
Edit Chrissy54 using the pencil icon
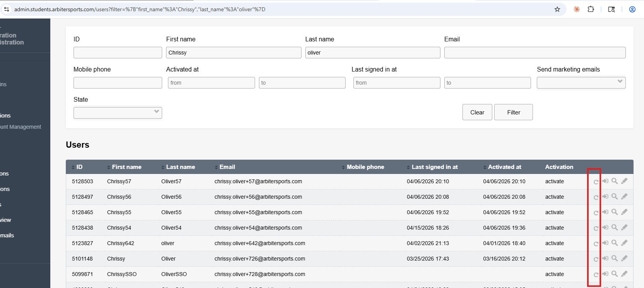(624, 227)
